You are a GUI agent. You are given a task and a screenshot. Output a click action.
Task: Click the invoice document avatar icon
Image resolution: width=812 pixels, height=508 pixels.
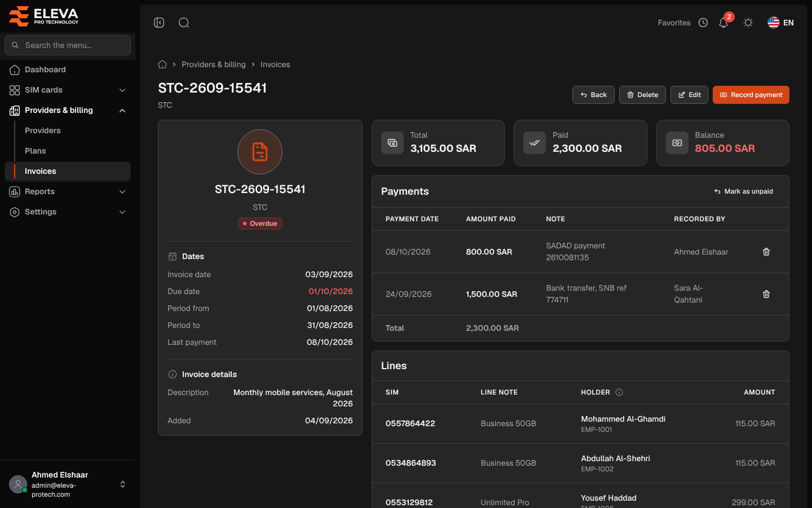(x=260, y=152)
